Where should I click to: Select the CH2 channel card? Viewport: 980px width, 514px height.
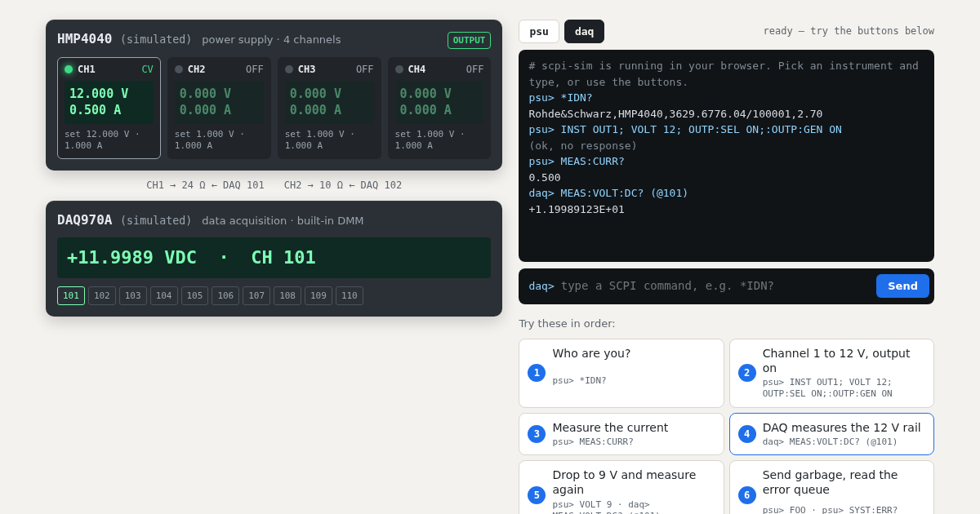coord(219,108)
